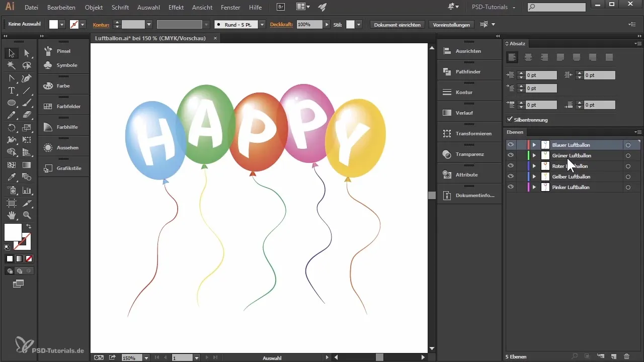Viewport: 644px width, 362px height.
Task: Expand the Pinker Luftballon layer
Action: click(x=534, y=187)
